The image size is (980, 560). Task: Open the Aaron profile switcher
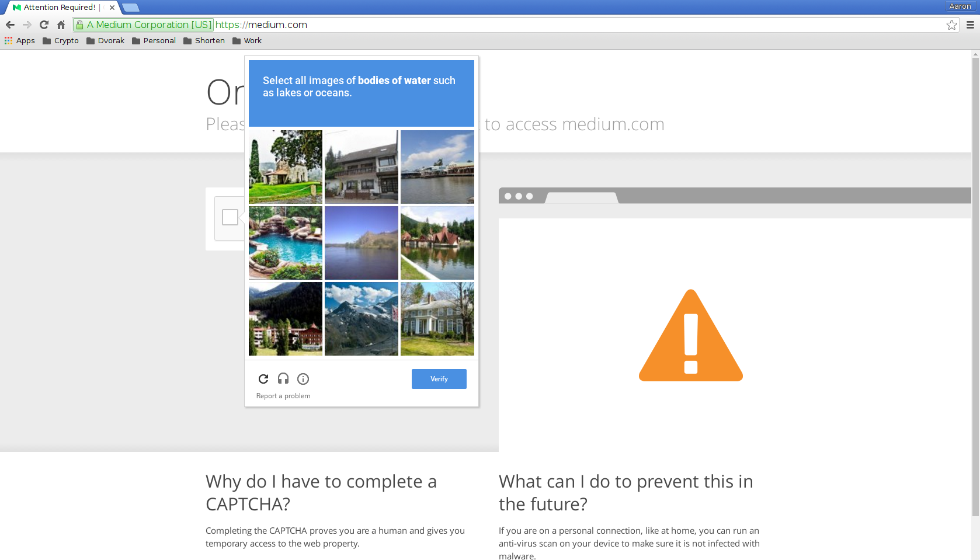(960, 6)
